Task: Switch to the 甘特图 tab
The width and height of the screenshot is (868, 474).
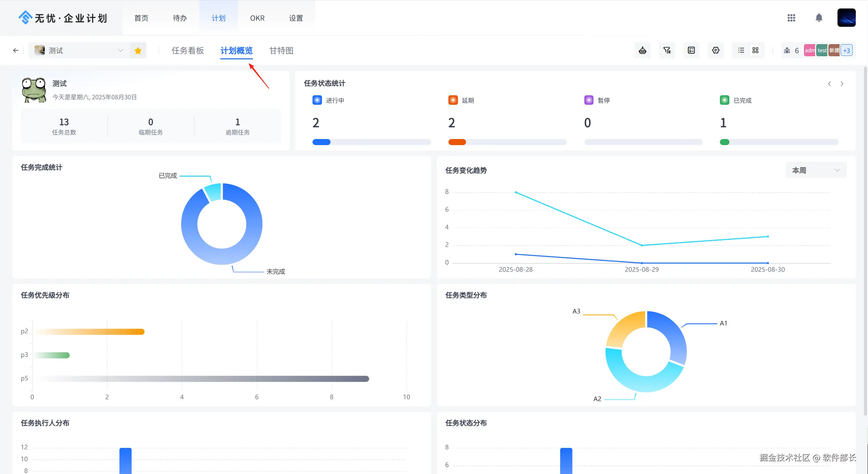Action: coord(281,51)
